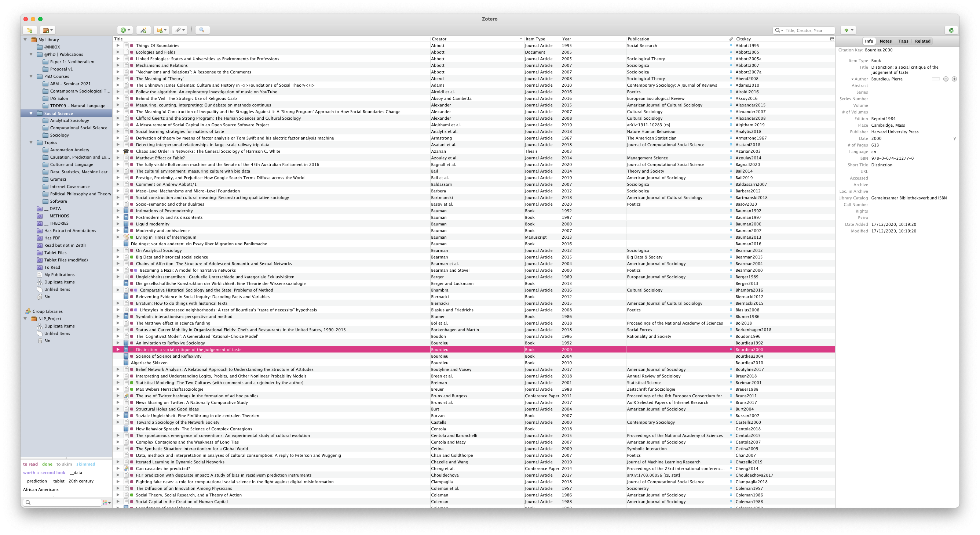Open the New Note toolbar button
980x535 pixels.
[161, 30]
